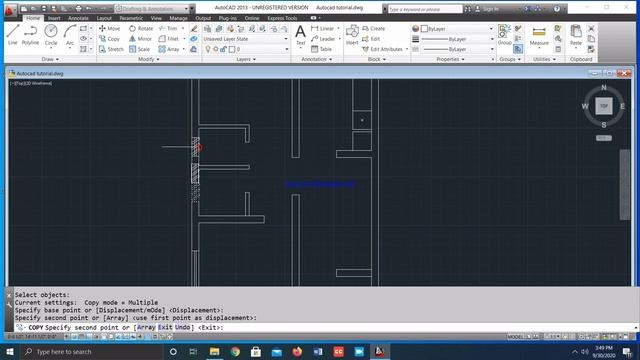Select the Arc tool
This screenshot has width=640, height=360.
point(70,34)
